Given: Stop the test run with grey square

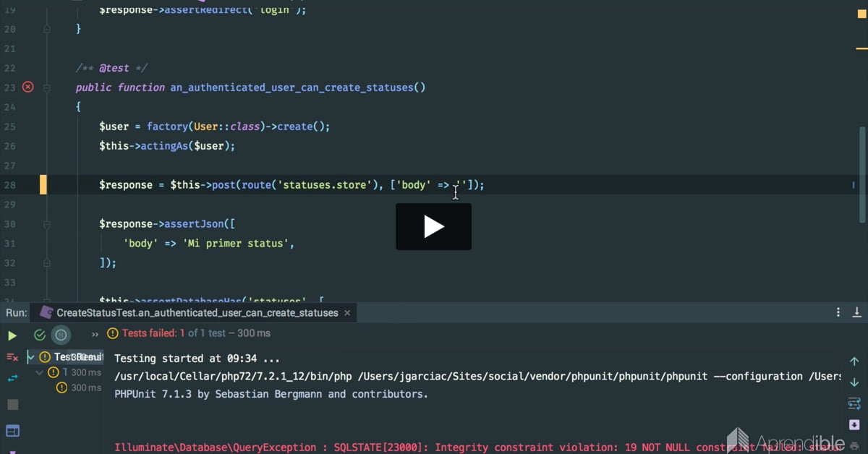Looking at the screenshot, I should point(12,404).
